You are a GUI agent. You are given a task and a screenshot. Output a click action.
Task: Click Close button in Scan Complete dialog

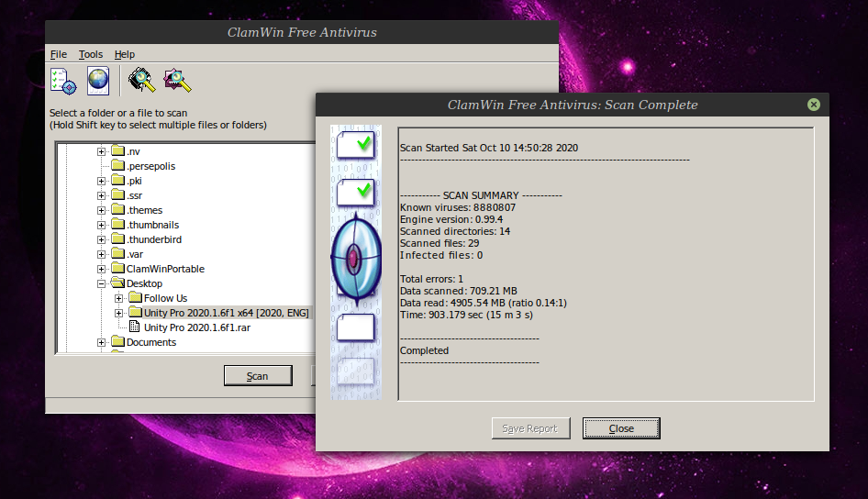point(621,428)
